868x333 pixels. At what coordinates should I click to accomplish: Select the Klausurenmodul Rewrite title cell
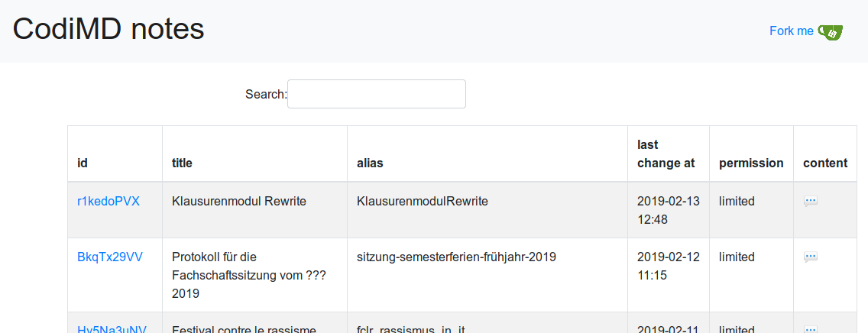pyautogui.click(x=239, y=202)
